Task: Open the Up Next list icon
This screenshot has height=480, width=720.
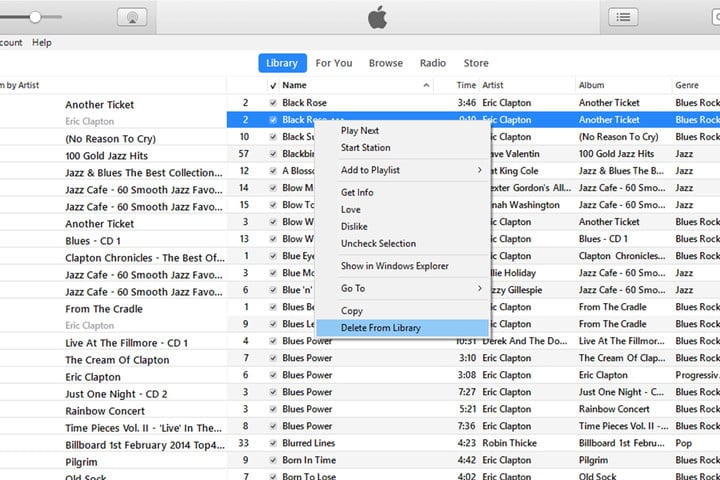Action: click(x=623, y=17)
